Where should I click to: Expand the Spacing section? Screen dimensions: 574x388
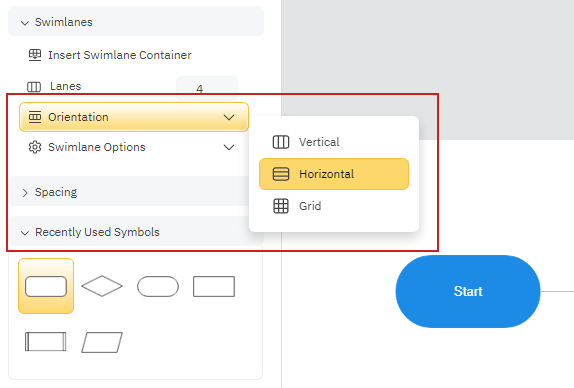click(129, 192)
